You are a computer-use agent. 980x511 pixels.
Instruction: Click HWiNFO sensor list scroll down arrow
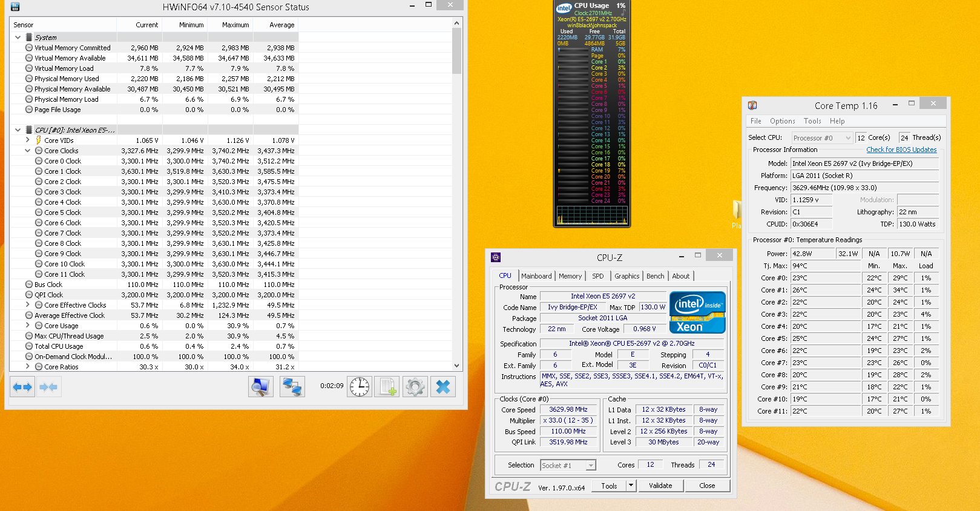point(457,366)
